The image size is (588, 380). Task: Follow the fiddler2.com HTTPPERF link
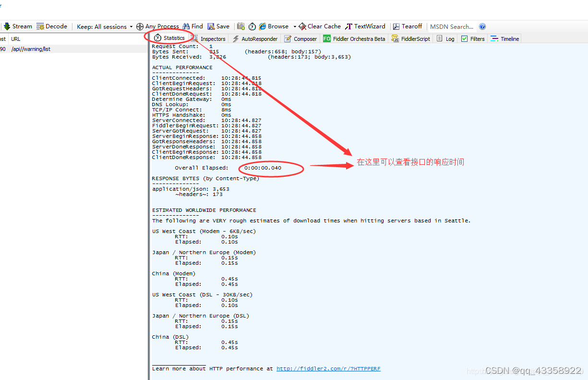pyautogui.click(x=328, y=368)
